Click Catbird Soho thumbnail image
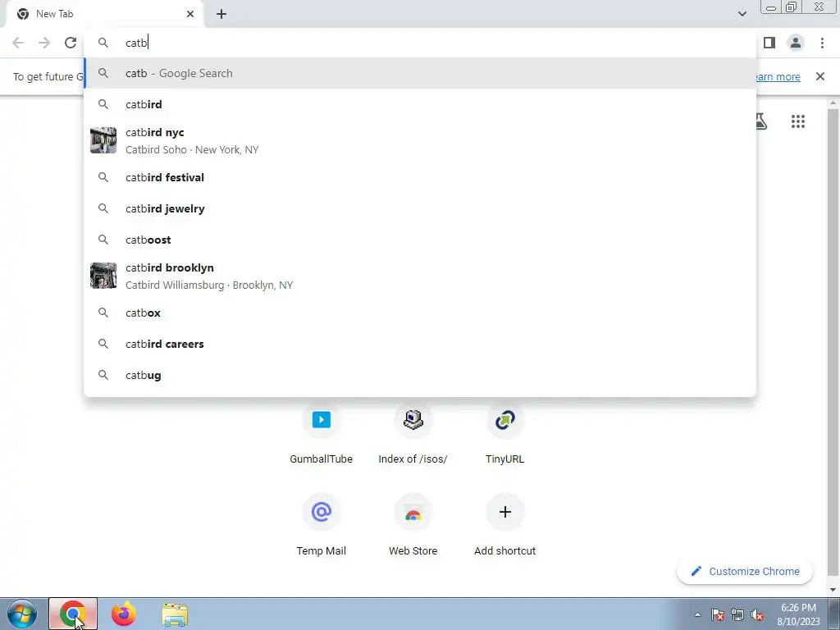Viewport: 840px width, 630px height. pos(103,140)
